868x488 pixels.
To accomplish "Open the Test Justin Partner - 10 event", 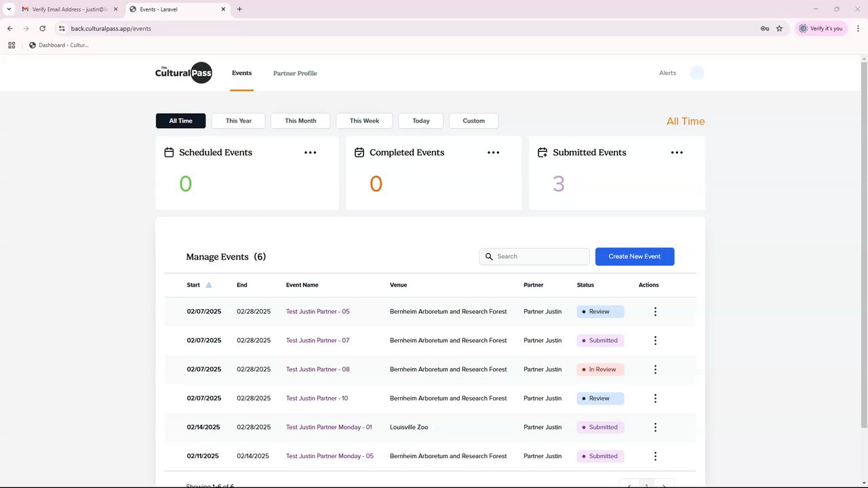I will pyautogui.click(x=317, y=399).
